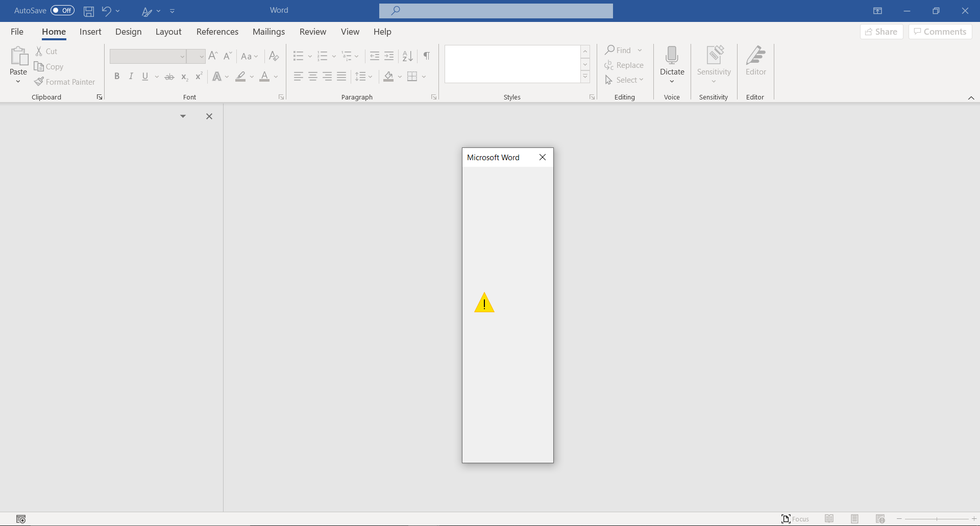
Task: Apply the red font color
Action: pos(264,77)
